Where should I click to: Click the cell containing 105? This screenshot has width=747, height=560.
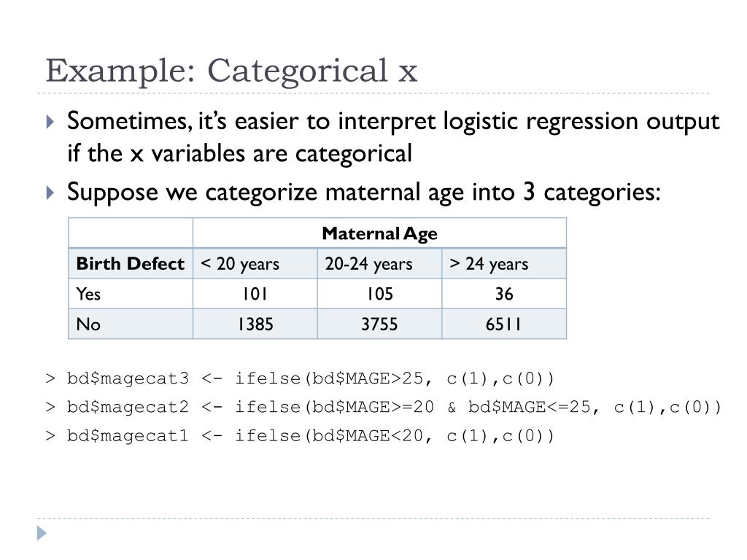point(379,294)
